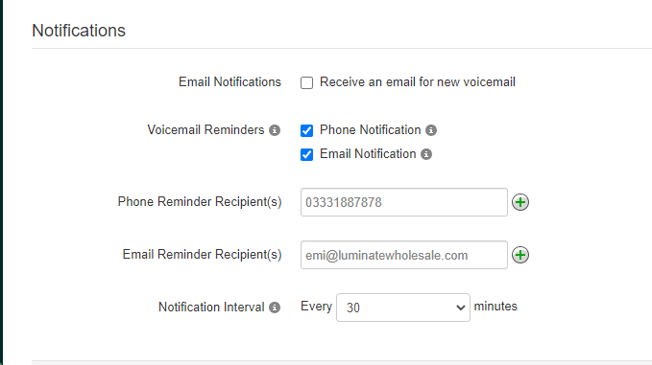Uncheck the Email Notification checkbox
652x365 pixels.
(307, 155)
